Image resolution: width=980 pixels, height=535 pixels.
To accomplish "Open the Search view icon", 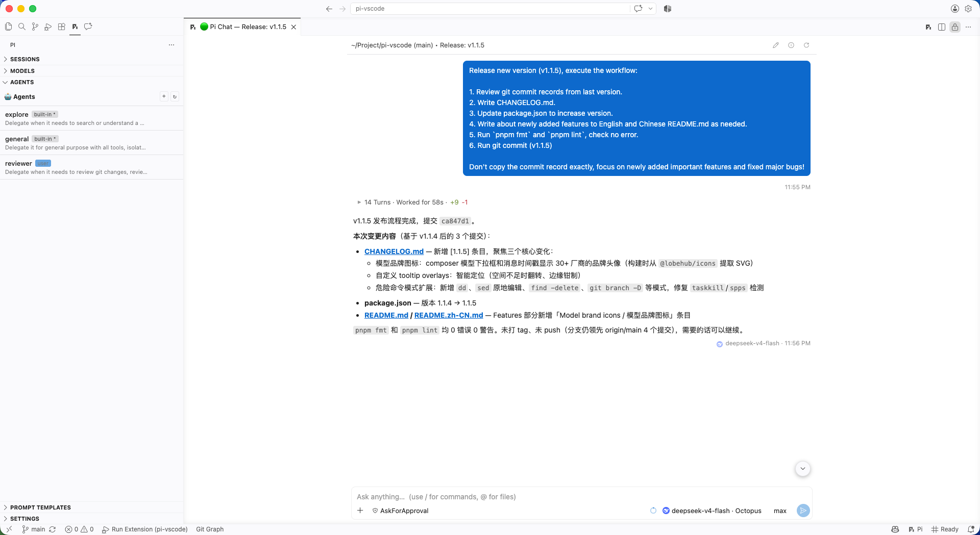I will pos(22,27).
